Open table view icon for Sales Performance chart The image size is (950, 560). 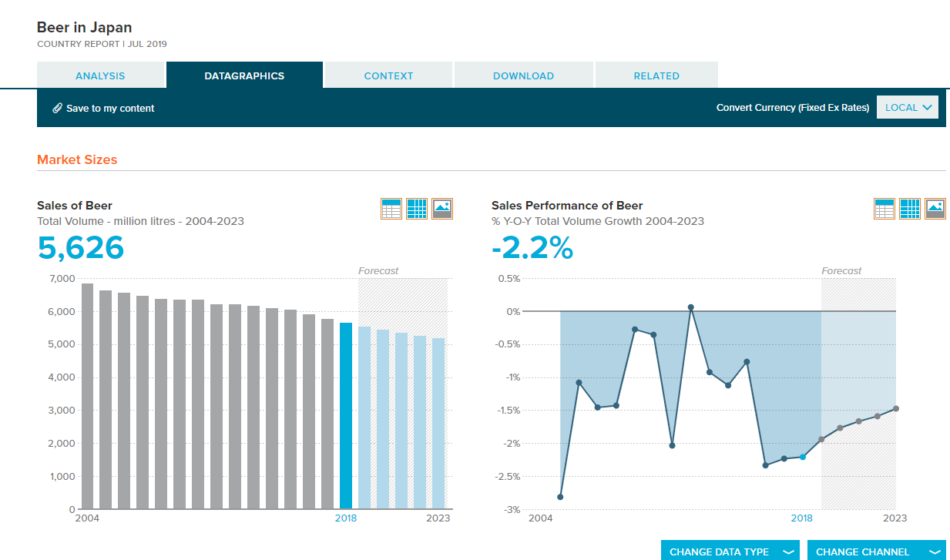tap(885, 209)
